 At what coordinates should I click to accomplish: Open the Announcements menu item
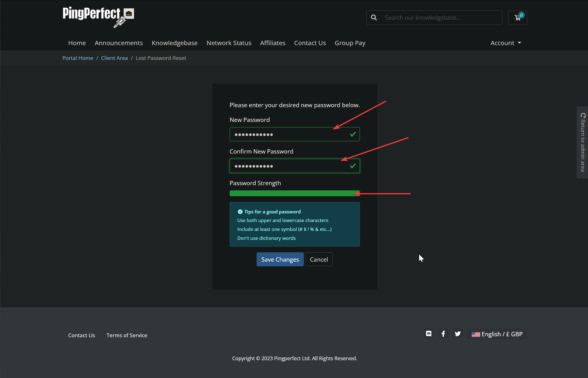tap(119, 43)
